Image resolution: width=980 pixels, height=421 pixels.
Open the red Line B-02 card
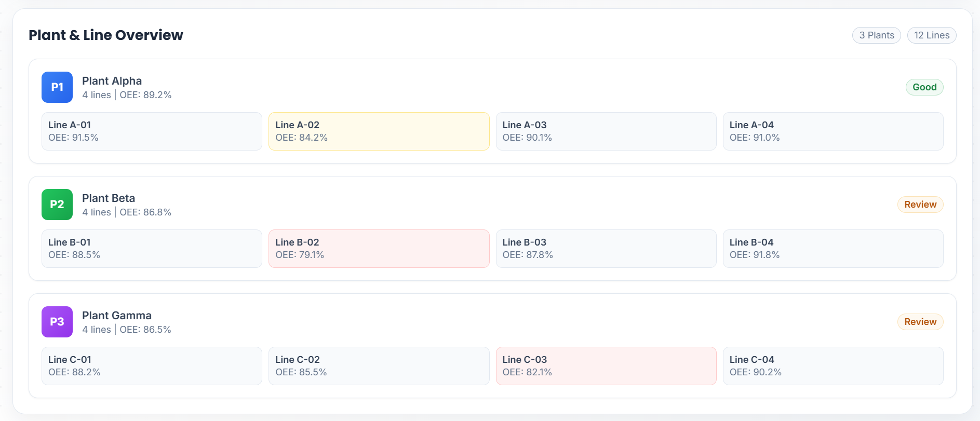point(379,249)
